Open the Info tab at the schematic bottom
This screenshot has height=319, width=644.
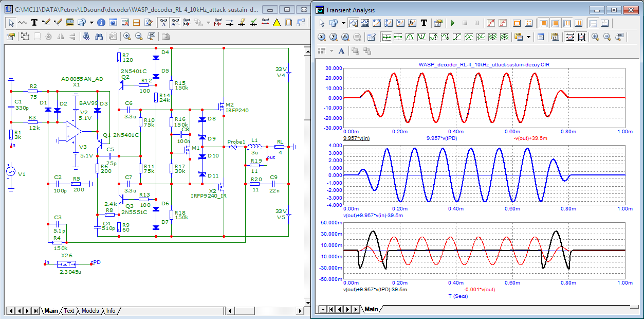pos(111,311)
